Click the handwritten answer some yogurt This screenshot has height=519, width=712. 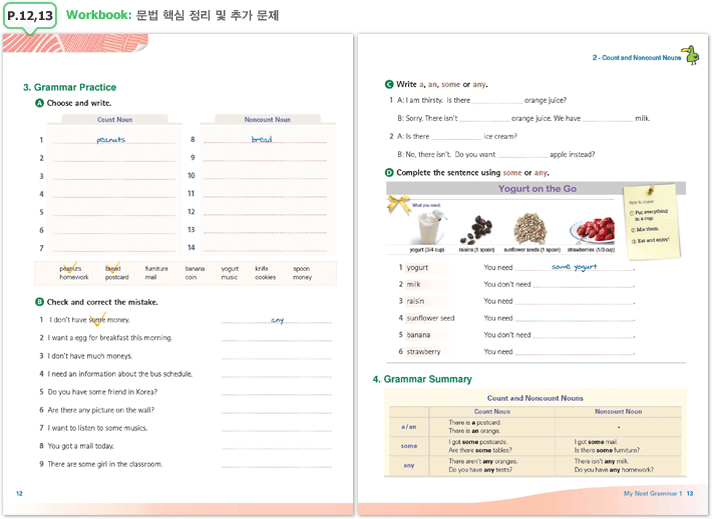[x=574, y=267]
